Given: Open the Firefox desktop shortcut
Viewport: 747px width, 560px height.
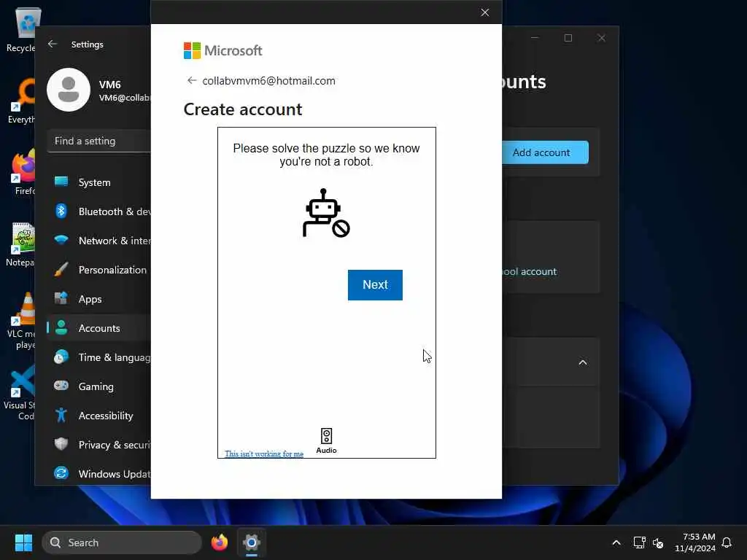Looking at the screenshot, I should click(x=23, y=172).
